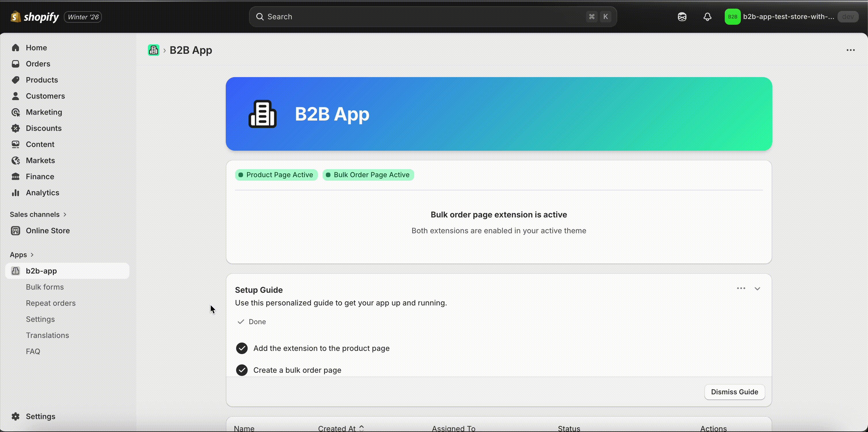
Task: Click the dev badge beside store name
Action: tap(848, 17)
